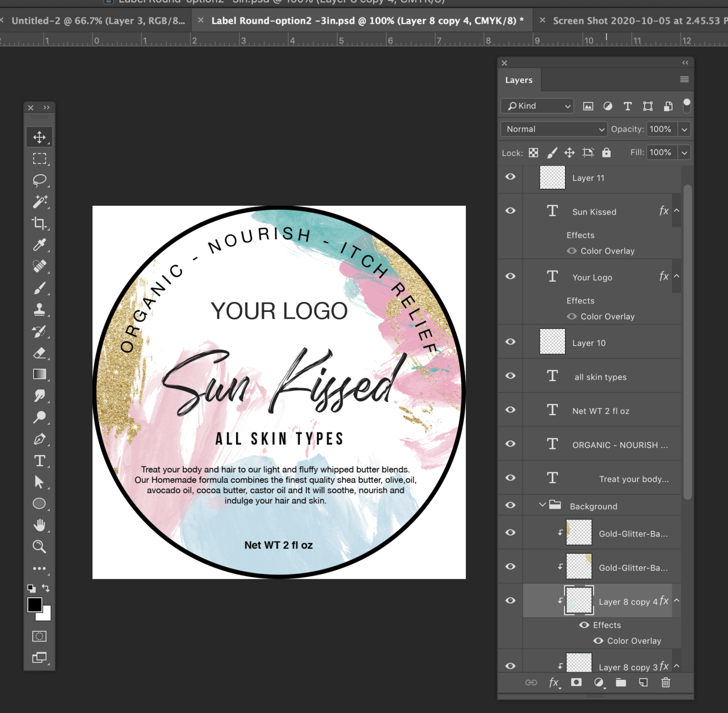Viewport: 728px width, 713px height.
Task: Hide the Background group
Action: click(x=510, y=505)
